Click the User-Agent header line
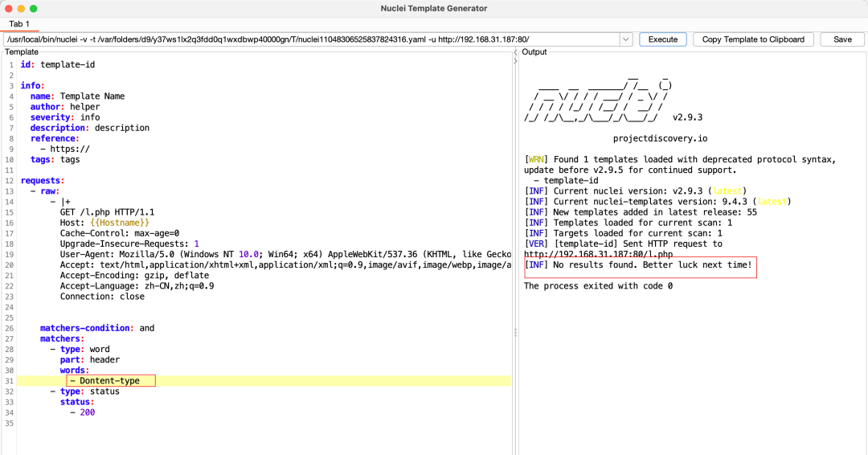Image resolution: width=868 pixels, height=455 pixels. click(x=285, y=254)
